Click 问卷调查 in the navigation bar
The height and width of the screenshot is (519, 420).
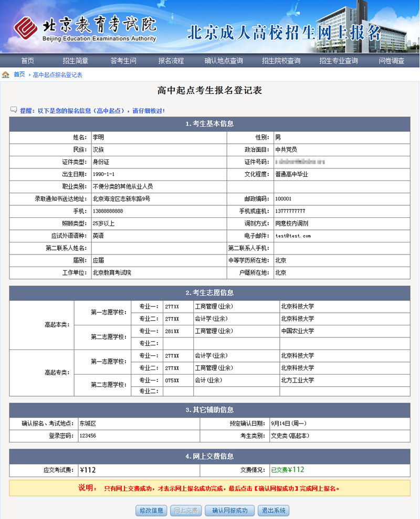point(392,60)
